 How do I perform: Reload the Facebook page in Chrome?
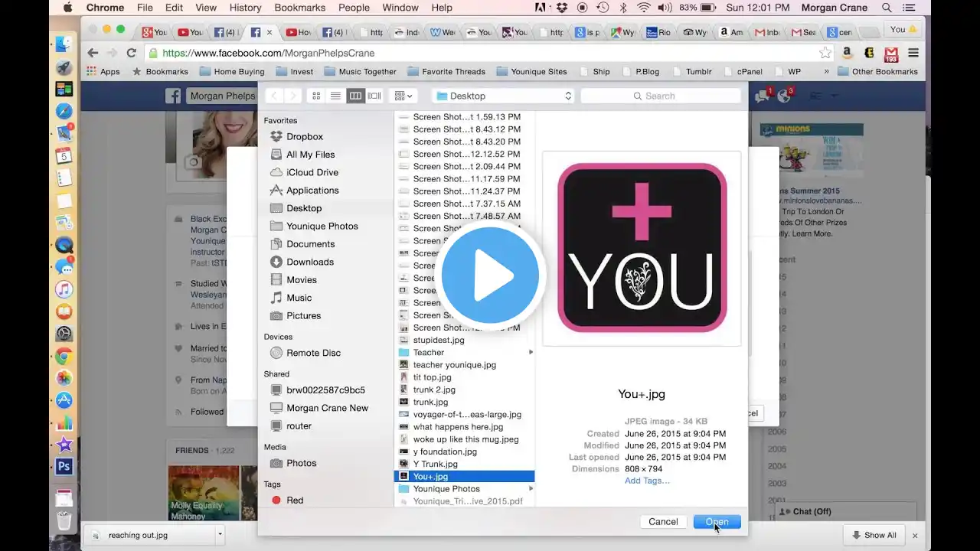pyautogui.click(x=131, y=53)
